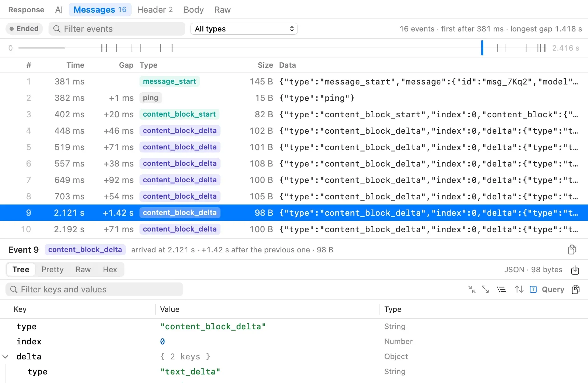The width and height of the screenshot is (588, 383).
Task: Open the AI tab
Action: point(59,10)
